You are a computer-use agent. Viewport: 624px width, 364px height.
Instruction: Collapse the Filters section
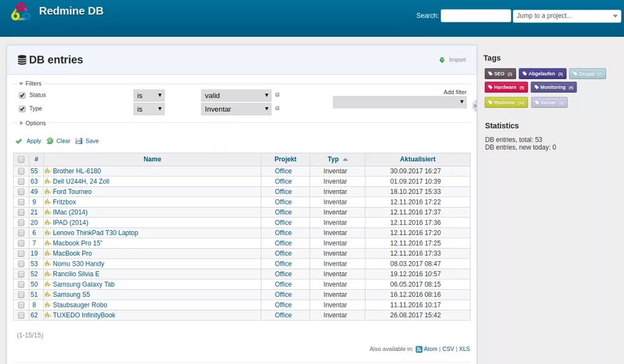tap(30, 84)
